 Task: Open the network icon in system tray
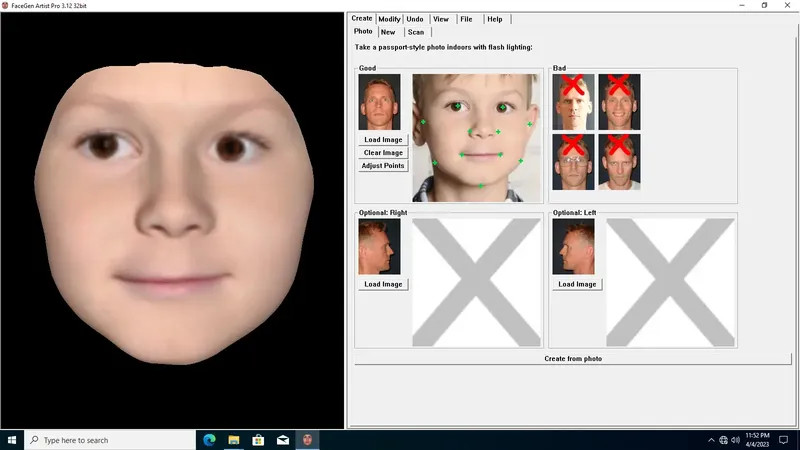click(x=723, y=440)
